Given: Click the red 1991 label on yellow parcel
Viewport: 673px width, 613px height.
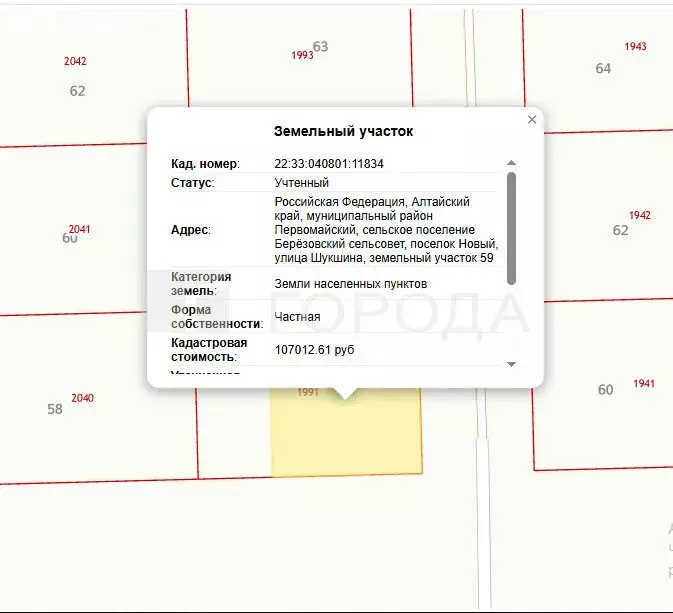Looking at the screenshot, I should 308,393.
